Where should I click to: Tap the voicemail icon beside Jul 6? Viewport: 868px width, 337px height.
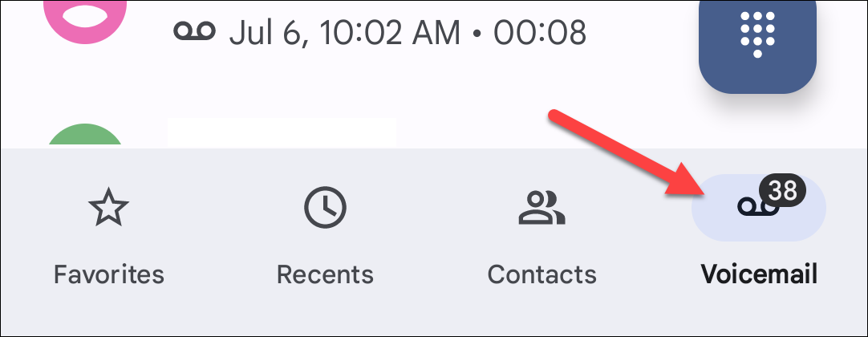[194, 31]
